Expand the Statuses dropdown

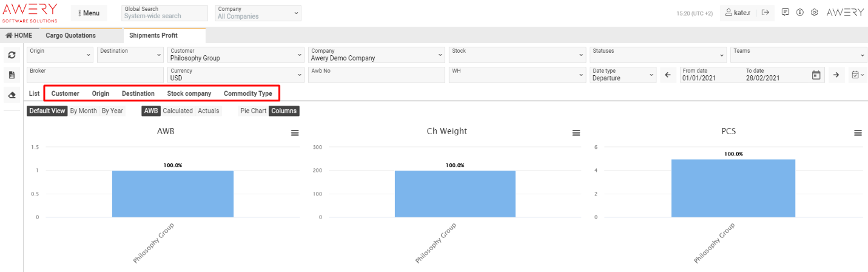657,55
